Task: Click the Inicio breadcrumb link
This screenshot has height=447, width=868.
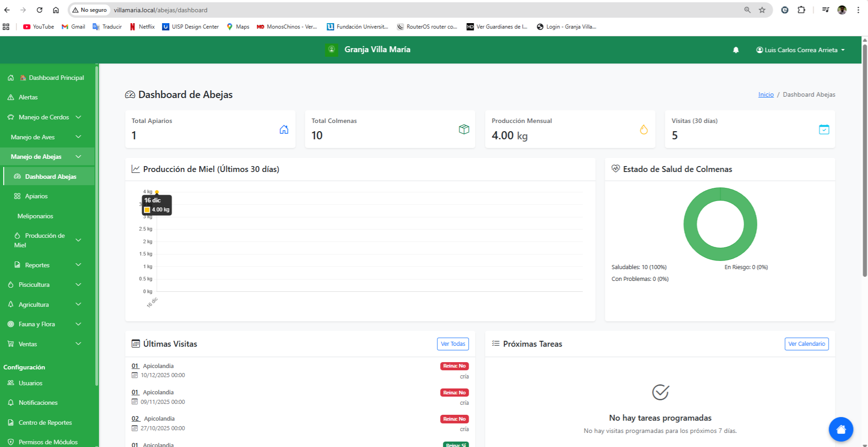Action: click(x=765, y=94)
